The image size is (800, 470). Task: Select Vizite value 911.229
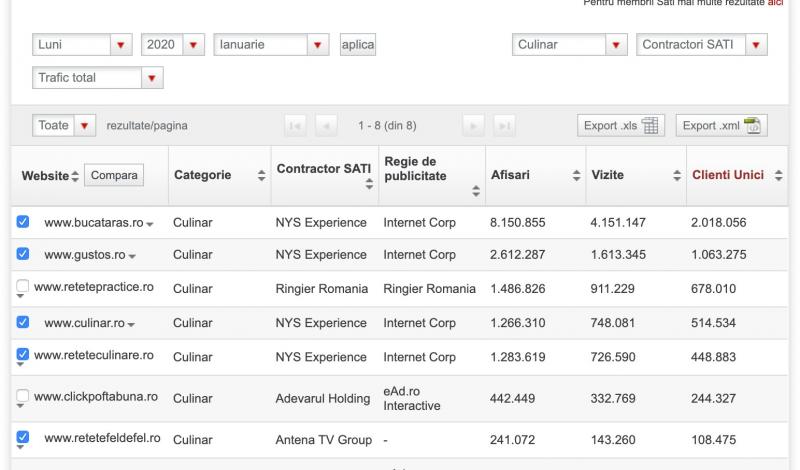613,289
